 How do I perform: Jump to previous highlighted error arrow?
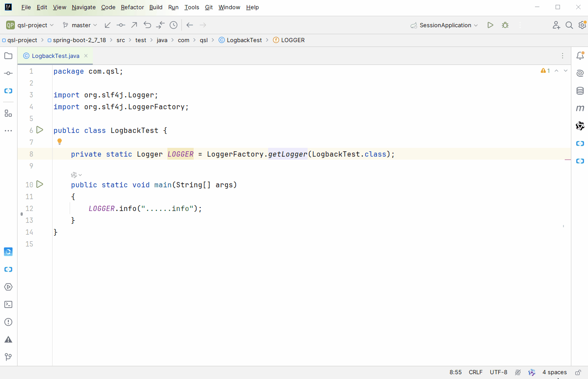(556, 71)
